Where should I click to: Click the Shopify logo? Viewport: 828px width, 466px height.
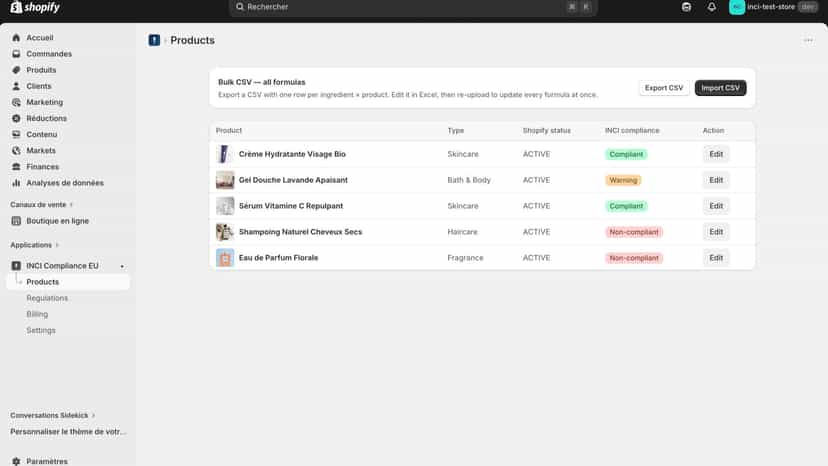35,7
